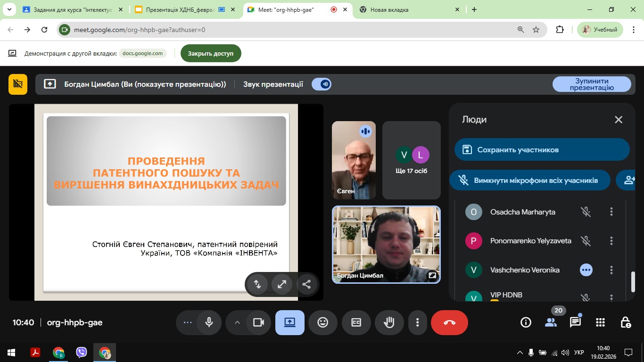The image size is (644, 362).
Task: Click the participants list scrollbar
Action: (x=633, y=281)
